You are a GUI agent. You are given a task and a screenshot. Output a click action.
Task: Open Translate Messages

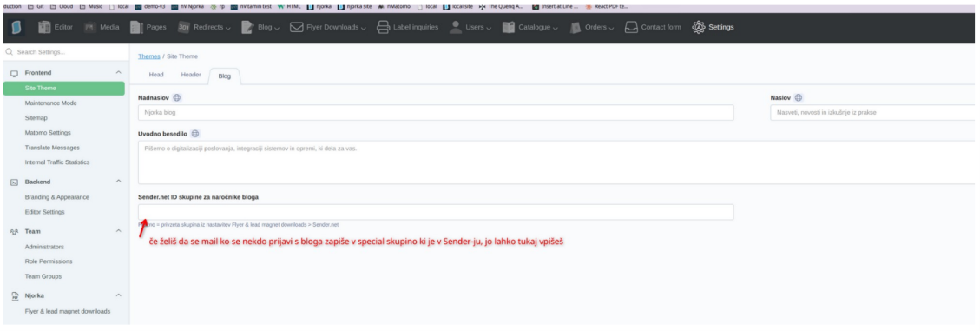coord(52,148)
